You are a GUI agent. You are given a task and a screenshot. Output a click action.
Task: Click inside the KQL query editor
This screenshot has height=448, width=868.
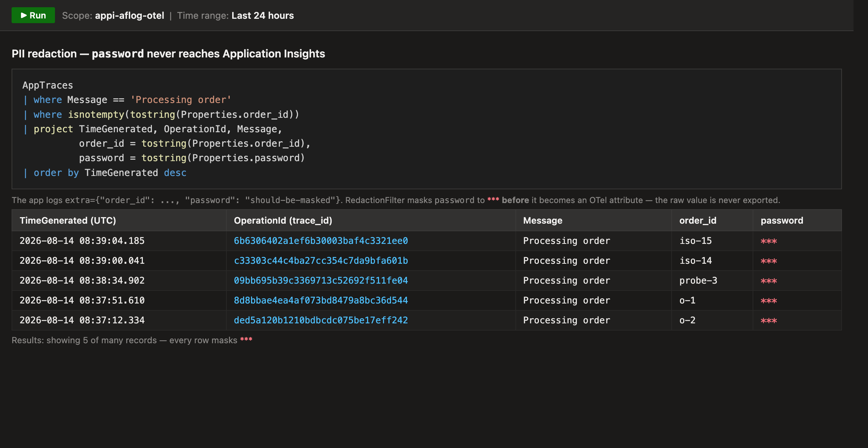click(427, 129)
